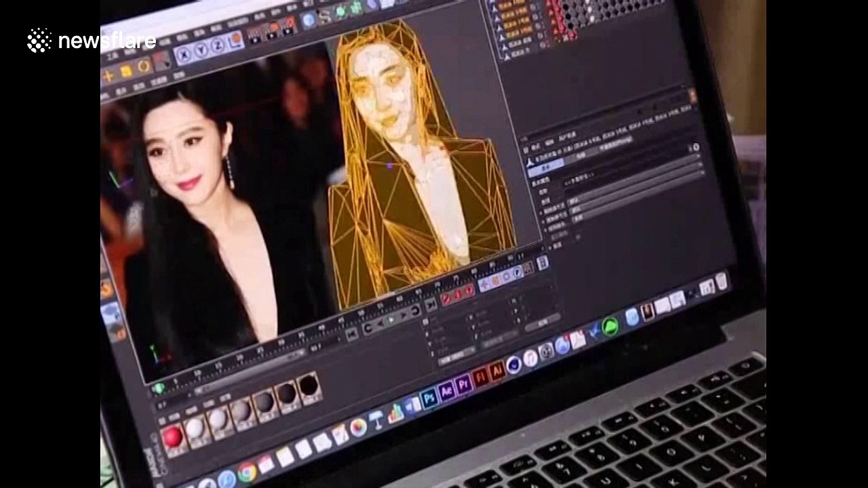Open the green WeChat icon in the Dock
Screen dimensions: 868x488
[610, 327]
